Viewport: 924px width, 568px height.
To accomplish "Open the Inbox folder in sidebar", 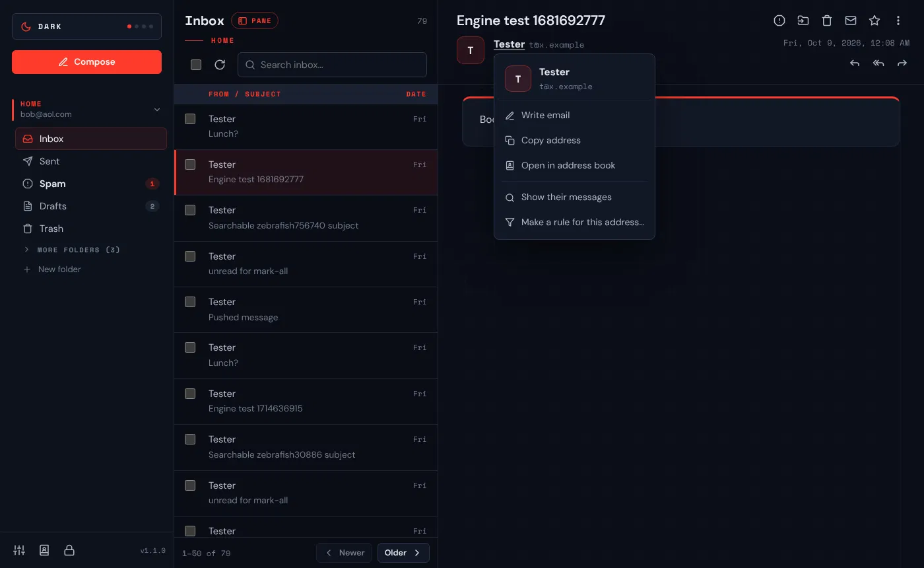I will pyautogui.click(x=91, y=139).
